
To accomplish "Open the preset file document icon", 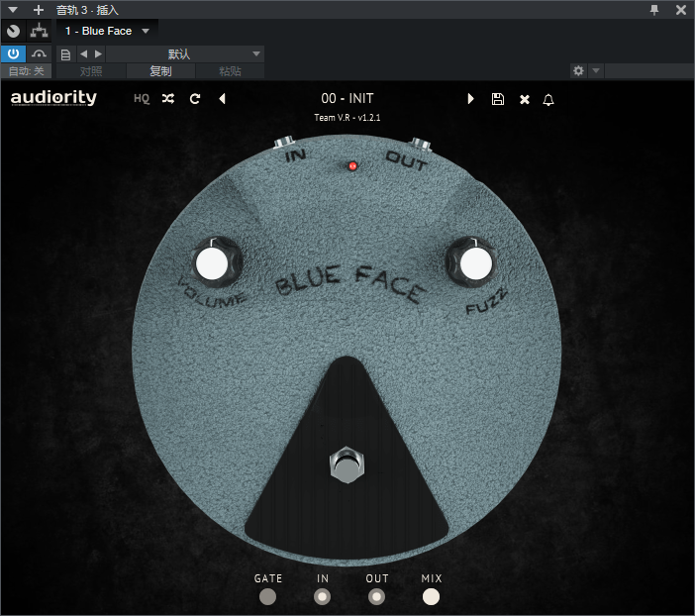I will [x=65, y=54].
